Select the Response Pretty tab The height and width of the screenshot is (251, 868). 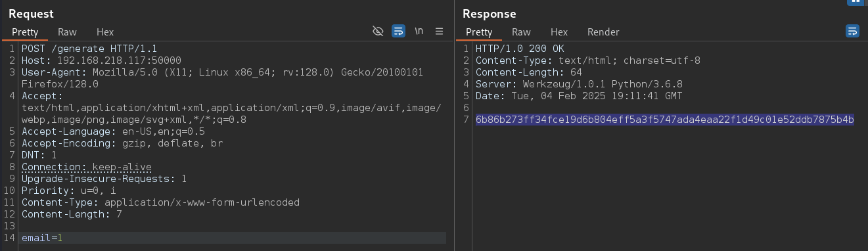[479, 32]
